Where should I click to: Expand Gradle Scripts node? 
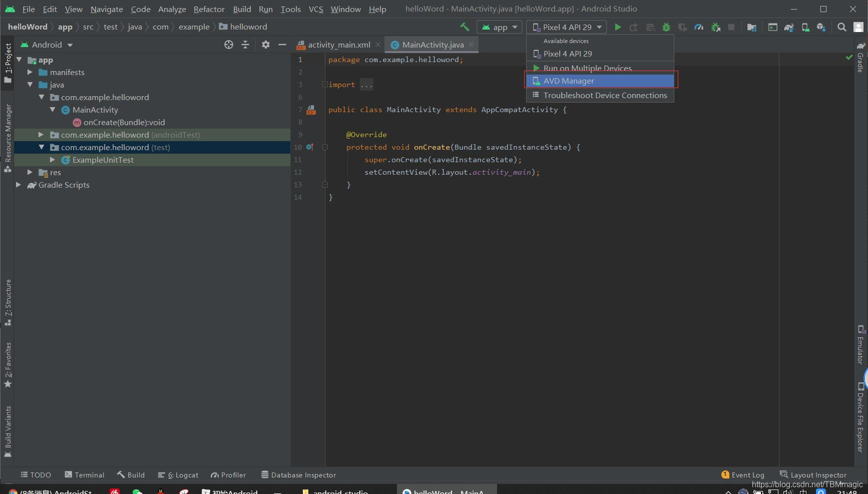tap(19, 185)
